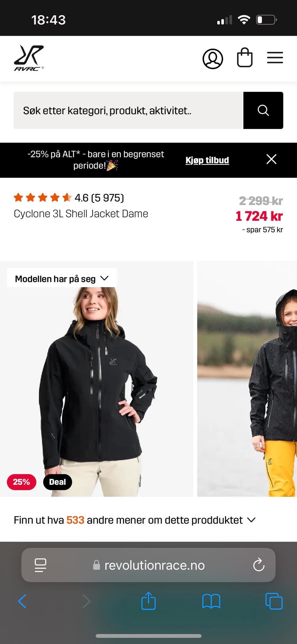Open the shopping bag cart
This screenshot has height=644, width=297.
point(245,58)
